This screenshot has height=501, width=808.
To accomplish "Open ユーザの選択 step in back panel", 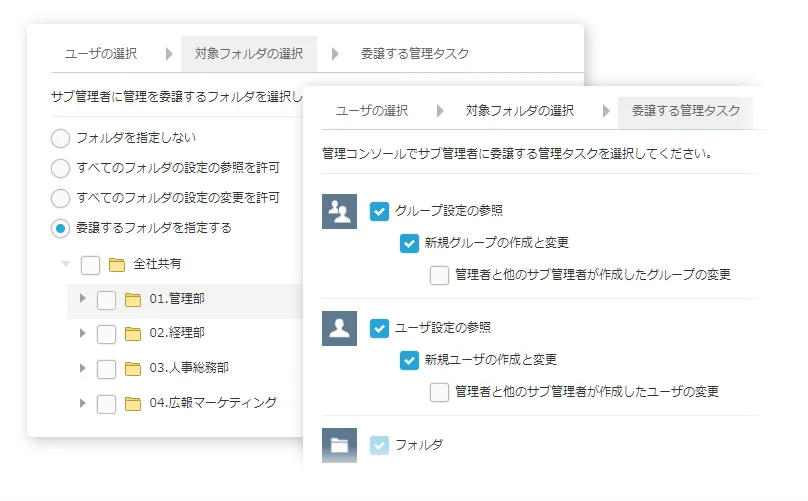I will (101, 54).
